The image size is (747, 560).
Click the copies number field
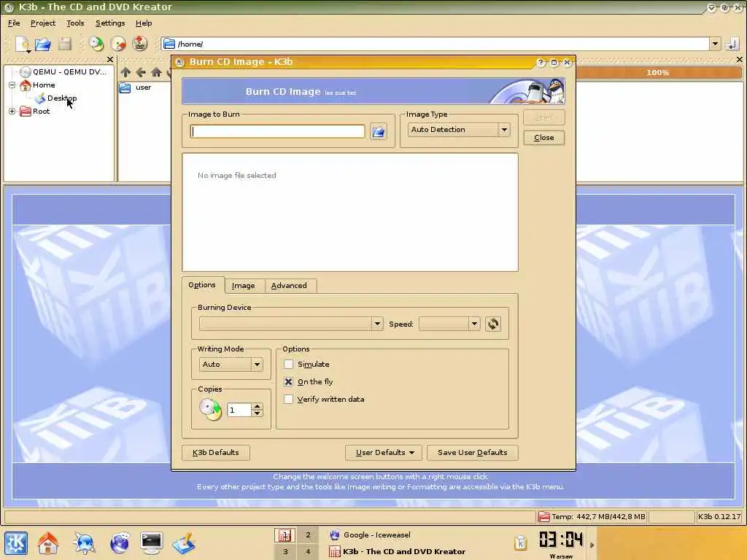tap(239, 410)
